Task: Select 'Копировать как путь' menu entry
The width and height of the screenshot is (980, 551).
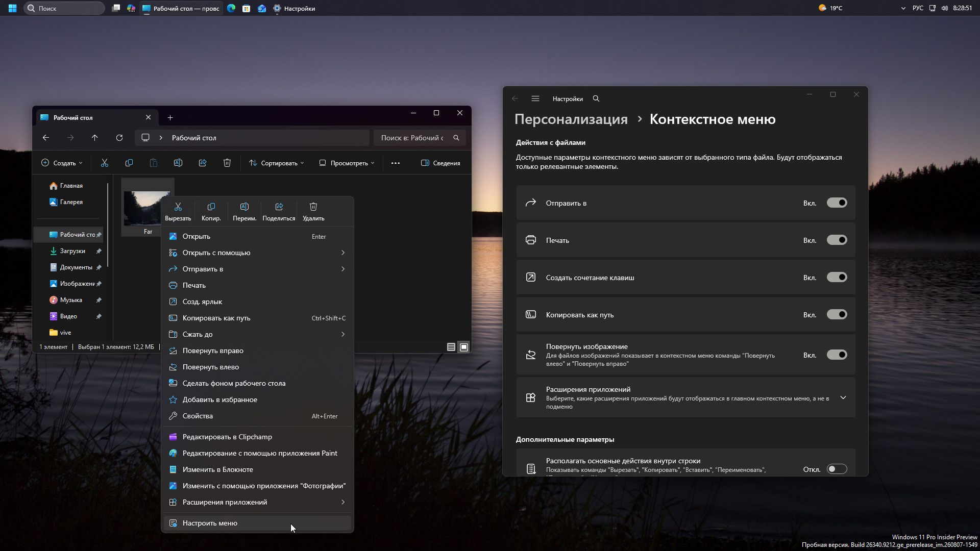Action: coord(257,318)
